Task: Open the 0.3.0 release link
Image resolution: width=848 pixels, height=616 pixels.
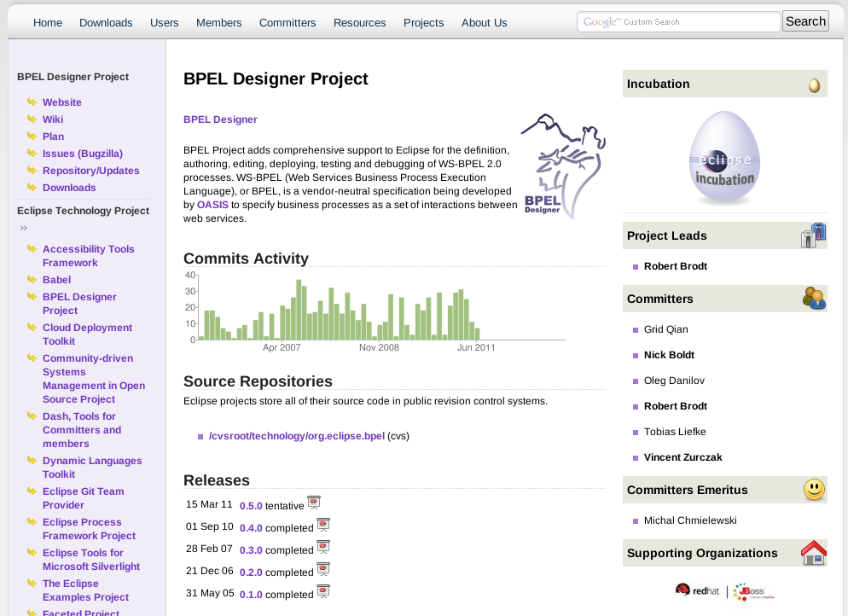Action: point(251,550)
